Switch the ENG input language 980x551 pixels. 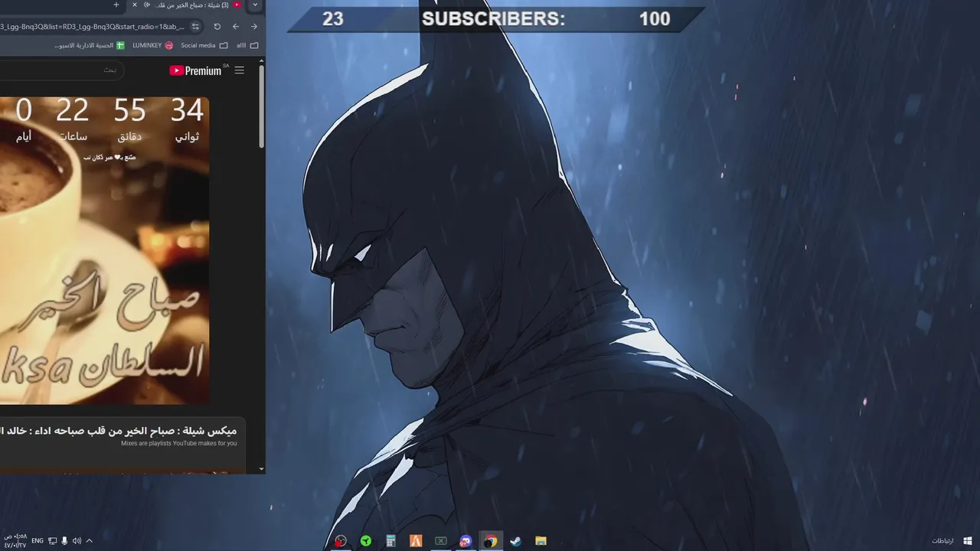(38, 541)
